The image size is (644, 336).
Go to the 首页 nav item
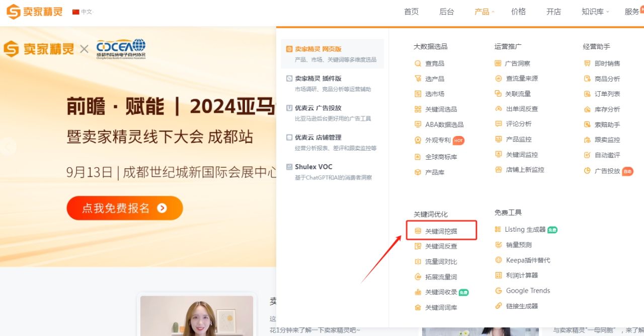[412, 12]
